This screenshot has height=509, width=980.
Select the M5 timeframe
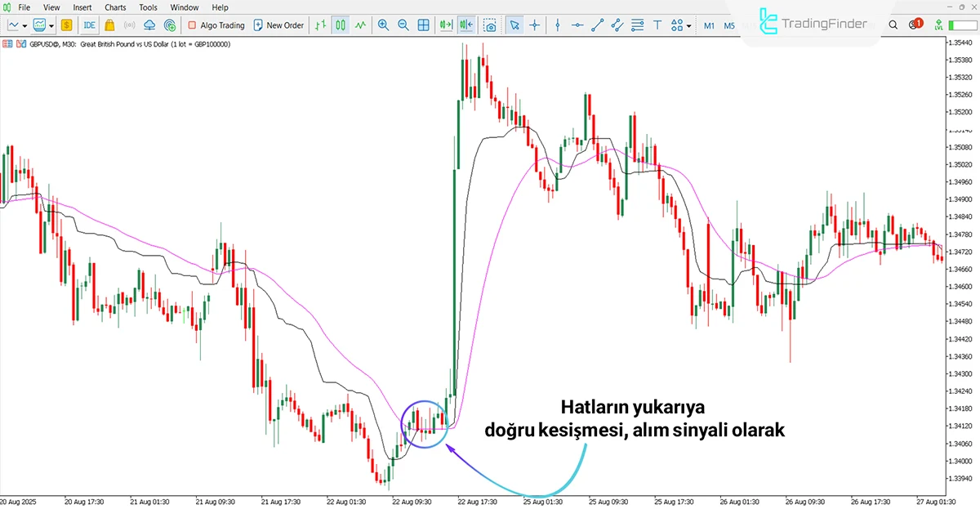click(729, 25)
